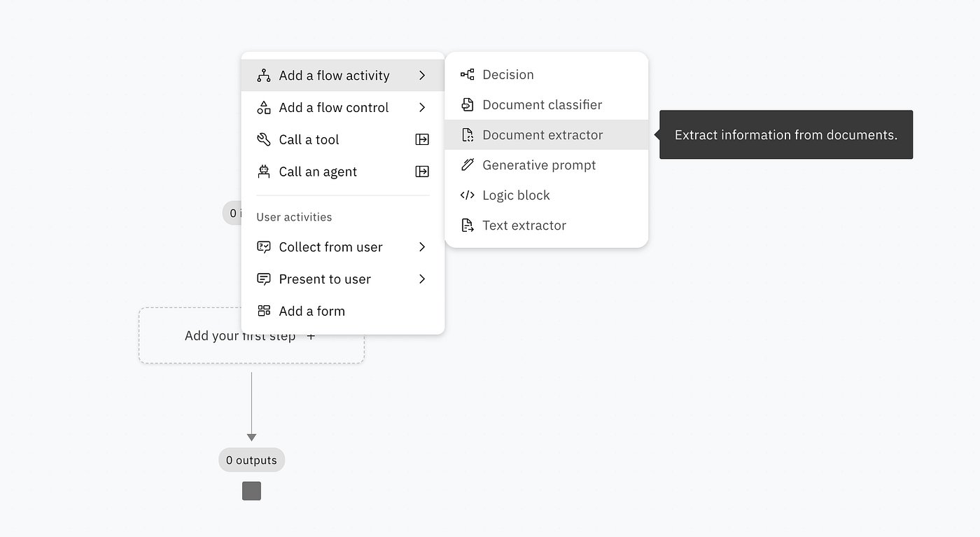Click the Logic block code icon
Image resolution: width=980 pixels, height=537 pixels.
pyautogui.click(x=467, y=195)
